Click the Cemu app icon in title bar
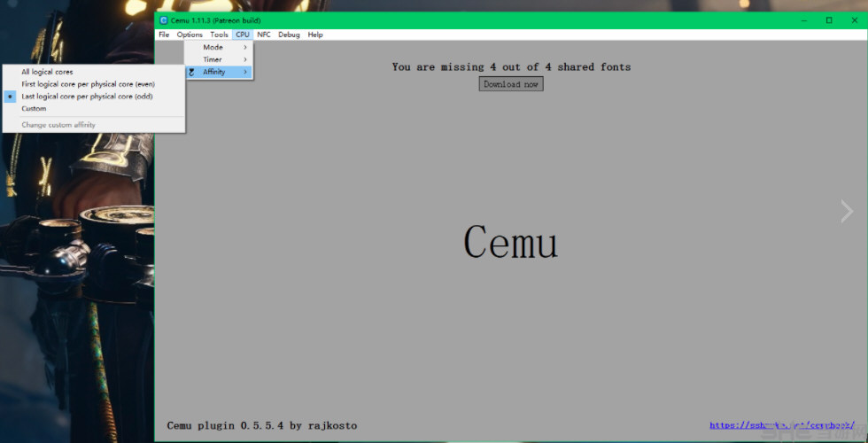Viewport: 868px width, 443px height. coord(163,20)
